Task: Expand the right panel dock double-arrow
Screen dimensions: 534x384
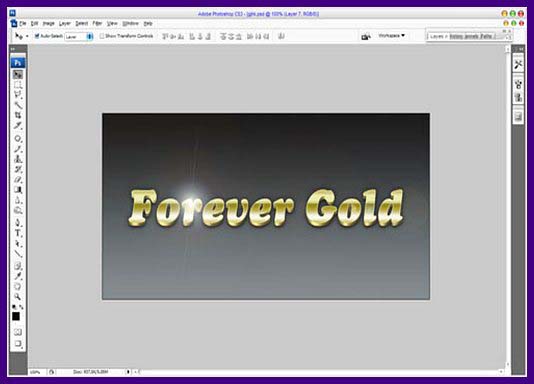Action: (521, 49)
